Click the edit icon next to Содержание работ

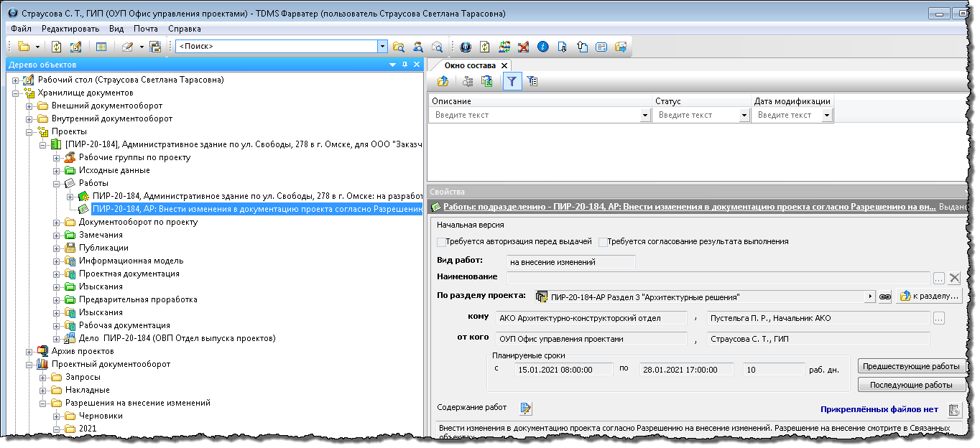(526, 409)
